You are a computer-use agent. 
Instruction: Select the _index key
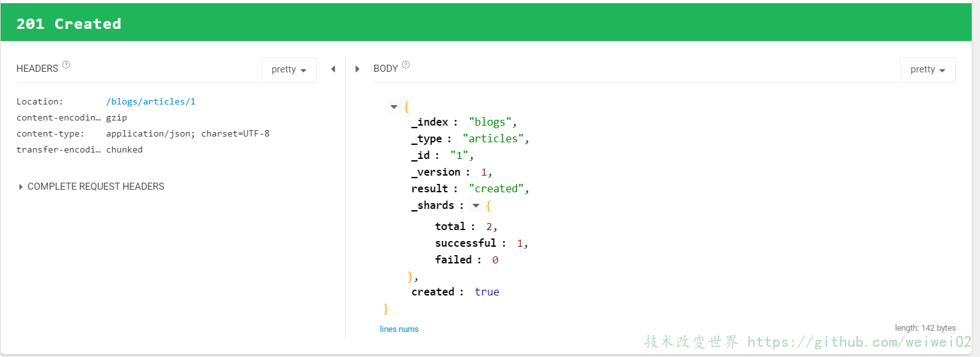click(x=430, y=122)
